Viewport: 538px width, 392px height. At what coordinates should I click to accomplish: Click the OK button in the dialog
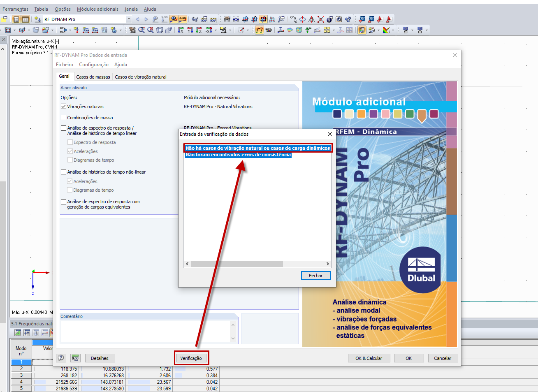click(x=409, y=358)
